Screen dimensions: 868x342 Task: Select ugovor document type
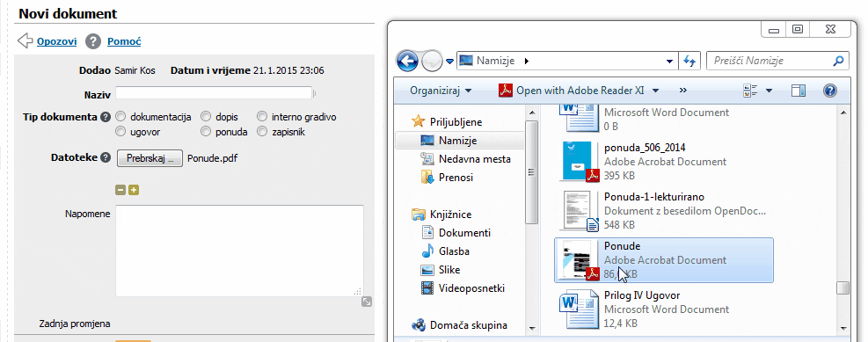120,132
